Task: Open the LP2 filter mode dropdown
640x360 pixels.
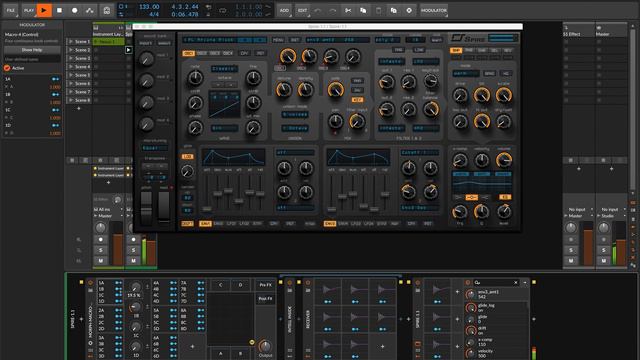Action: [426, 62]
